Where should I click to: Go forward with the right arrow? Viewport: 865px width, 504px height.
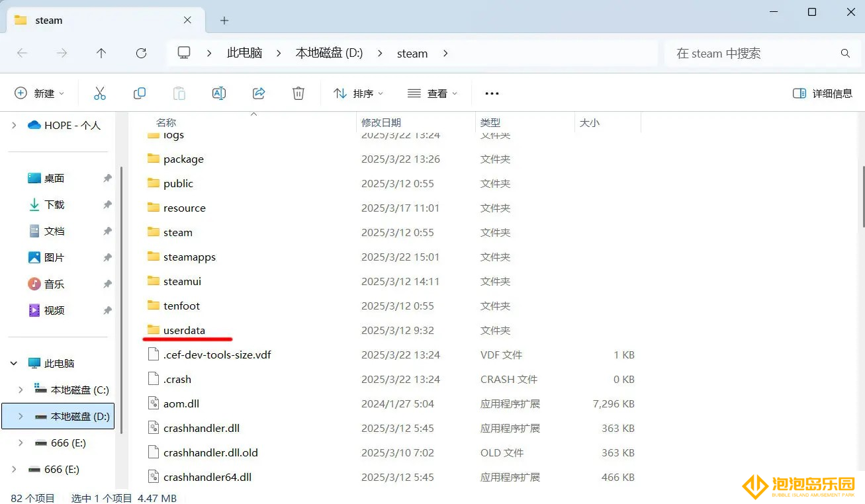62,54
